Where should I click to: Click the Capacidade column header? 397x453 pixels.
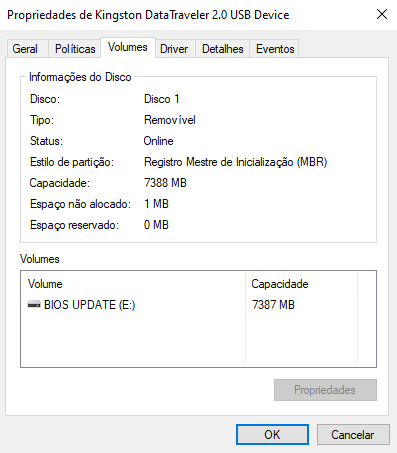coord(301,284)
